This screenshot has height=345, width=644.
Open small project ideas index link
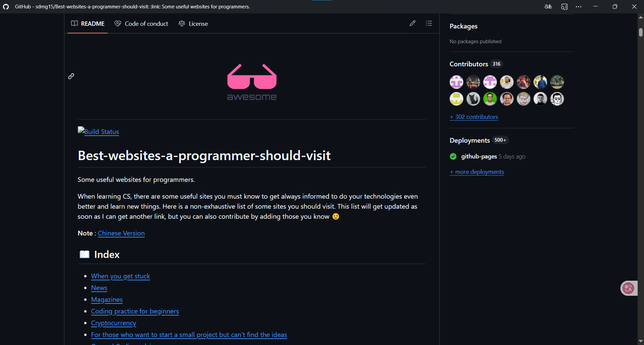(189, 335)
